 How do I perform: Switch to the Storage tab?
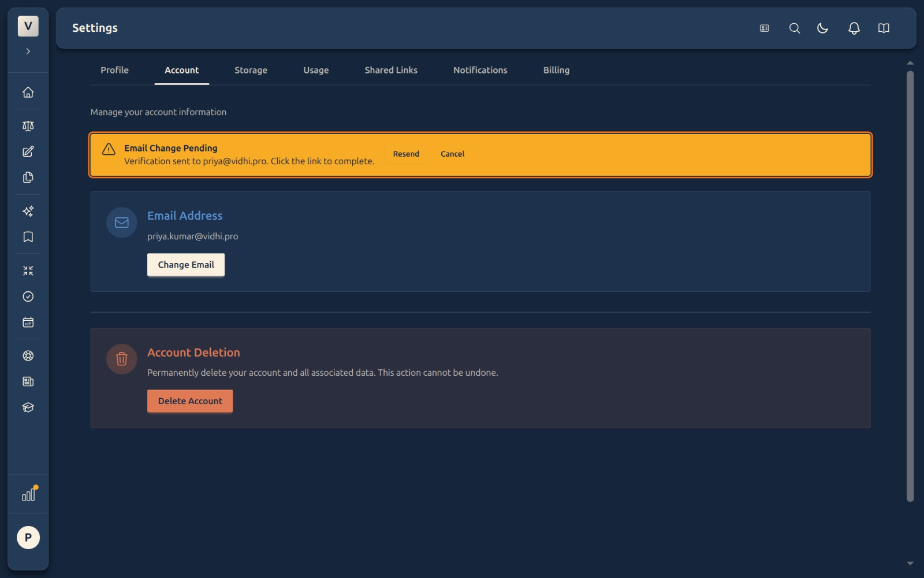251,70
